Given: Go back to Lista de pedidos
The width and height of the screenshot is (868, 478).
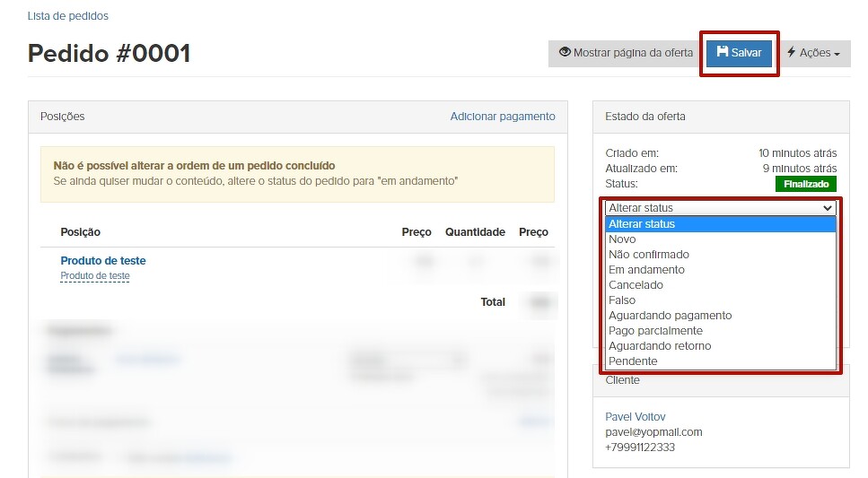Looking at the screenshot, I should click(x=68, y=16).
